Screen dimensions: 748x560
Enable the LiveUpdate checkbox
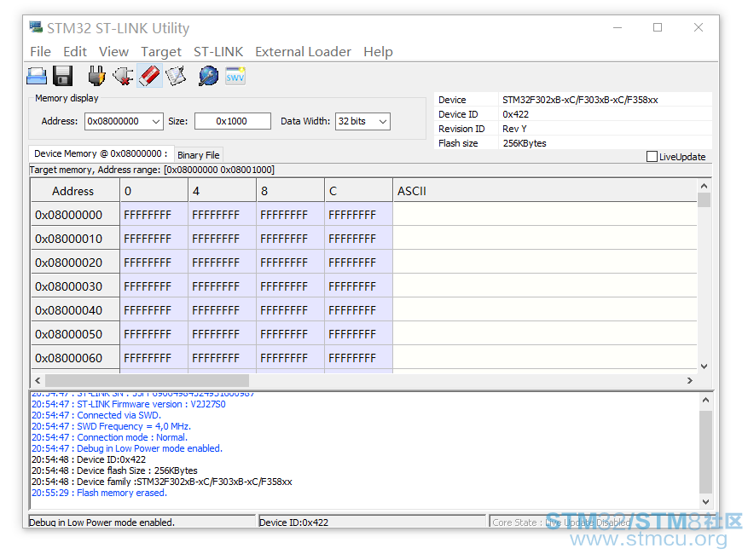[x=652, y=156]
